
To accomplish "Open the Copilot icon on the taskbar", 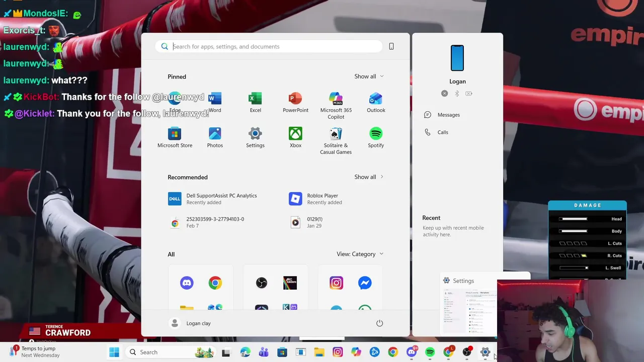I will pyautogui.click(x=356, y=352).
